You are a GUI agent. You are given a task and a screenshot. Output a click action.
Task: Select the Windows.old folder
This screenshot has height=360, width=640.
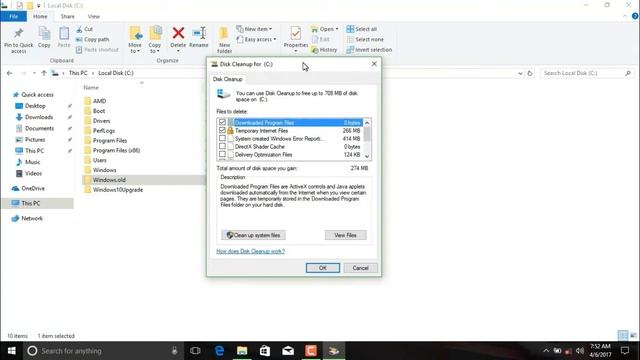pyautogui.click(x=109, y=180)
